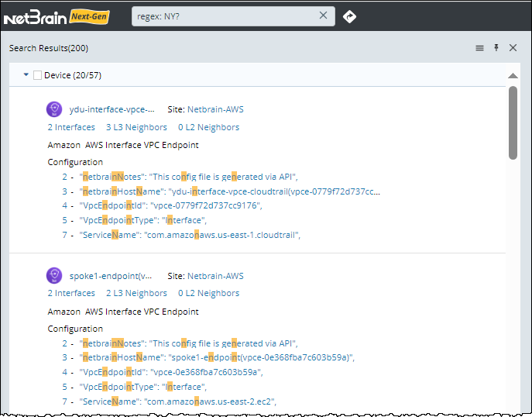
Task: View 3 L3 Neighbors link
Action: (x=136, y=127)
